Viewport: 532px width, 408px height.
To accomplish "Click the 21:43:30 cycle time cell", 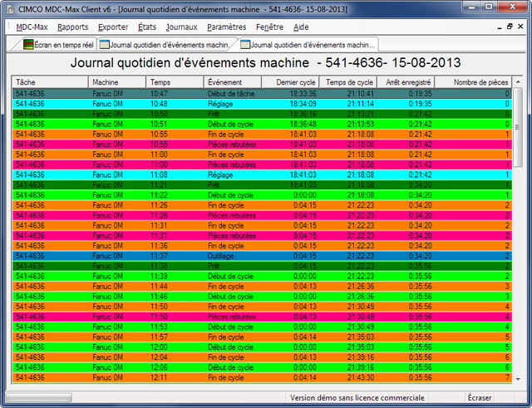I will pyautogui.click(x=361, y=377).
